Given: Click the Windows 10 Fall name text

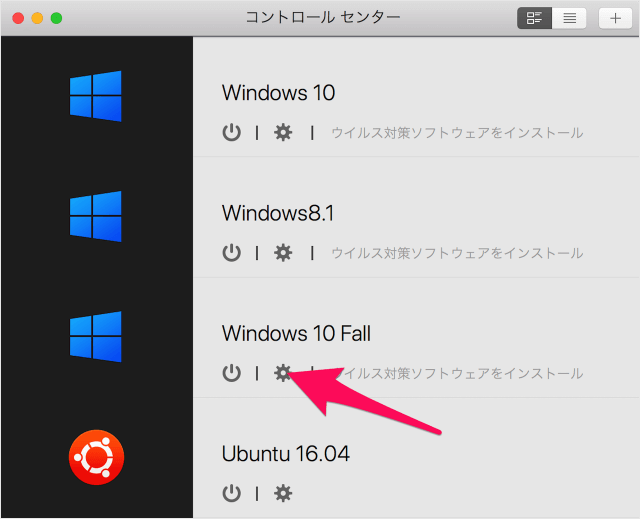Looking at the screenshot, I should [296, 333].
